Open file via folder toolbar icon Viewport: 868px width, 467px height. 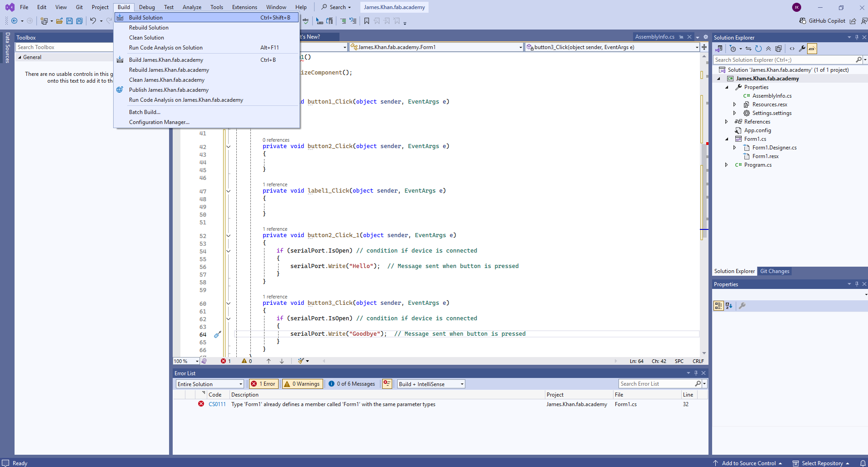pyautogui.click(x=59, y=21)
